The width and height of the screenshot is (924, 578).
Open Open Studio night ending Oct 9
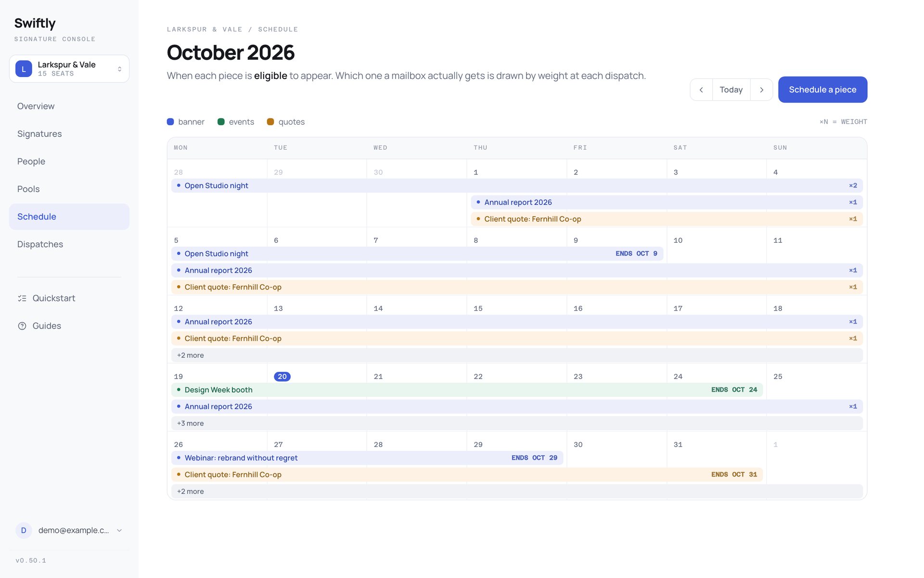point(417,254)
